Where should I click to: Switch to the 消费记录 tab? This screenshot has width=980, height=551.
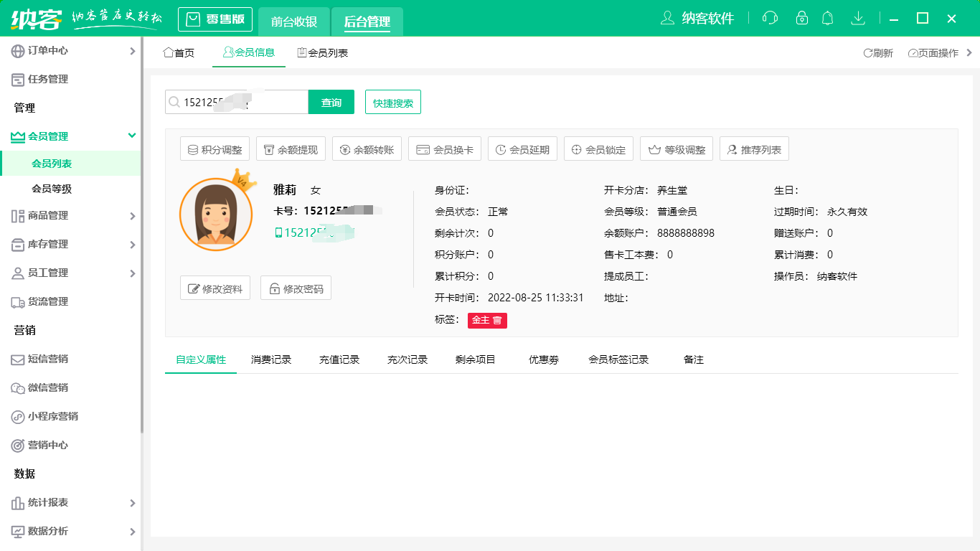coord(270,359)
